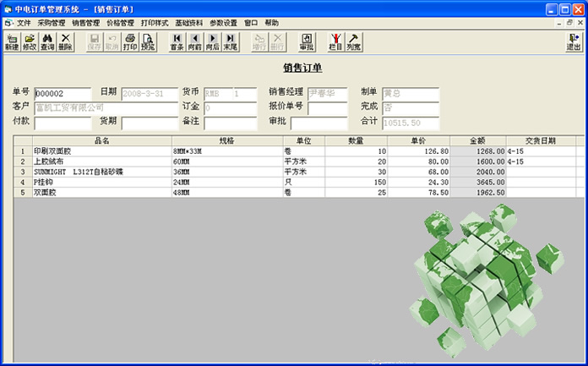This screenshot has height=366, width=588.
Task: Click the 规格 column header
Action: tap(227, 141)
